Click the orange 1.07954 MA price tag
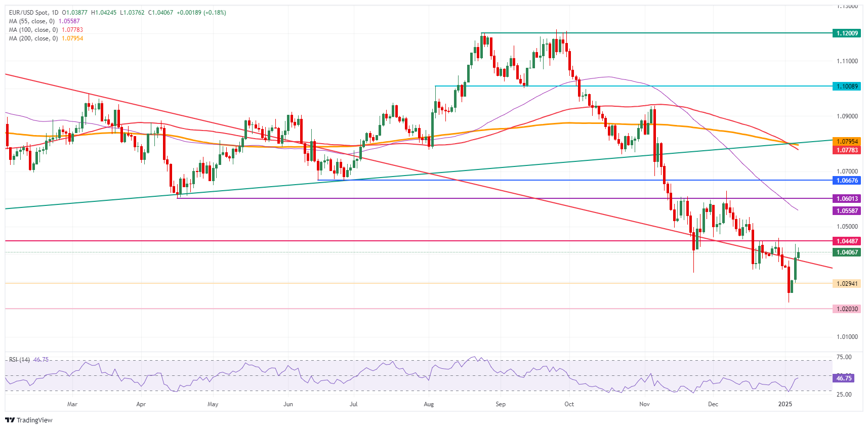The width and height of the screenshot is (868, 429). (x=846, y=142)
